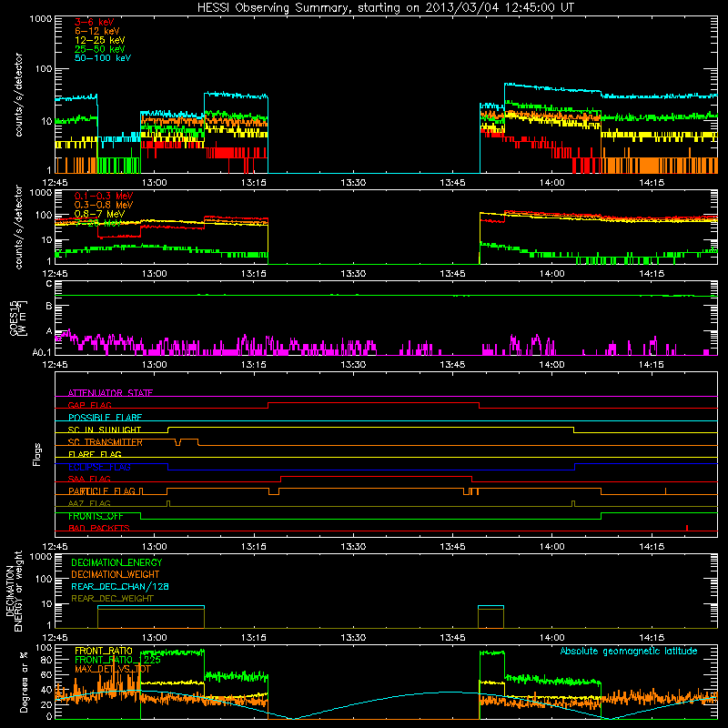728x728 pixels.
Task: Click the FRONTS_OFF flag label
Action: click(96, 516)
